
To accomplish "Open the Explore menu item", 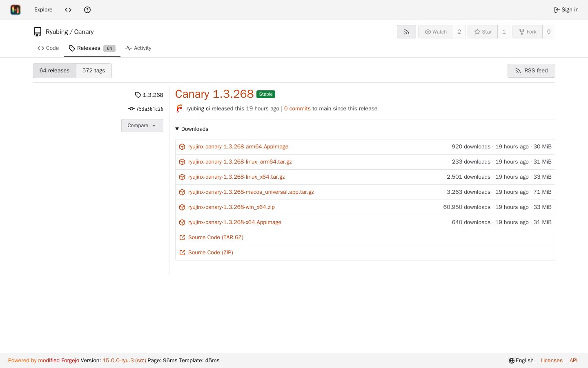I will (43, 10).
